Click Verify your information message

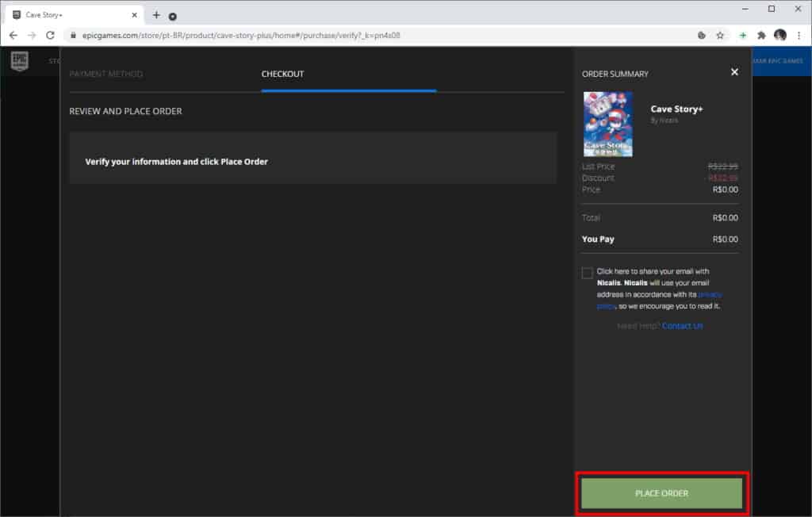(x=176, y=162)
